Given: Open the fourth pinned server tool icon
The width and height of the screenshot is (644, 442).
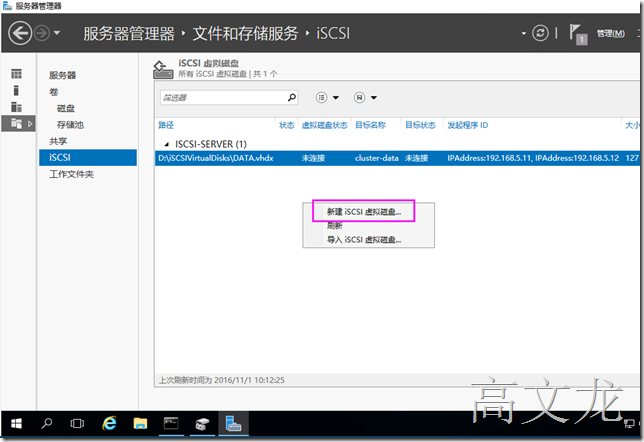Looking at the screenshot, I should point(202,424).
